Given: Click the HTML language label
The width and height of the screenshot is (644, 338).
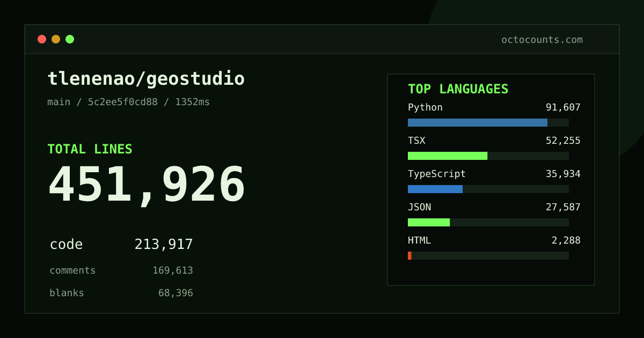Looking at the screenshot, I should pos(419,240).
